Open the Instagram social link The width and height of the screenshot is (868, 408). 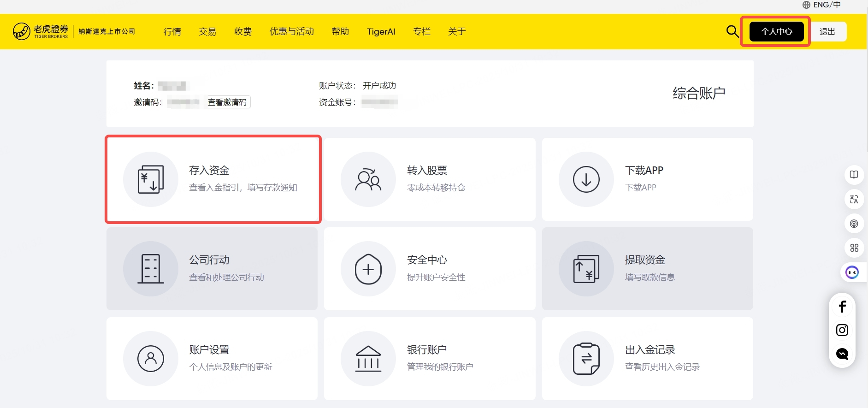pos(842,330)
